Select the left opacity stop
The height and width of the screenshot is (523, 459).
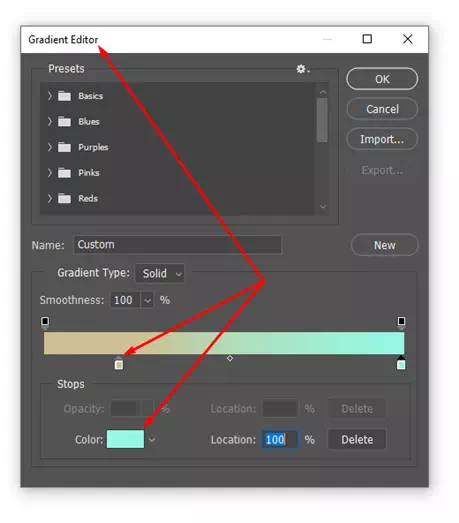pos(45,323)
